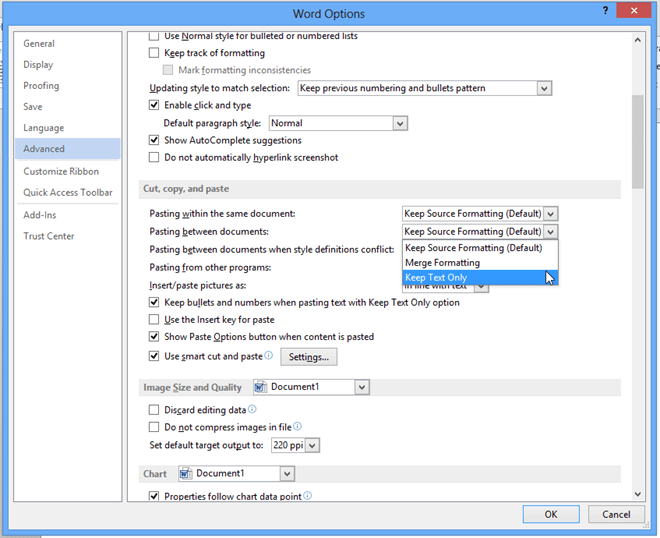Enable Do not automatically hyperlink screenshot
Viewport: 660px width, 538px height.
tap(154, 157)
